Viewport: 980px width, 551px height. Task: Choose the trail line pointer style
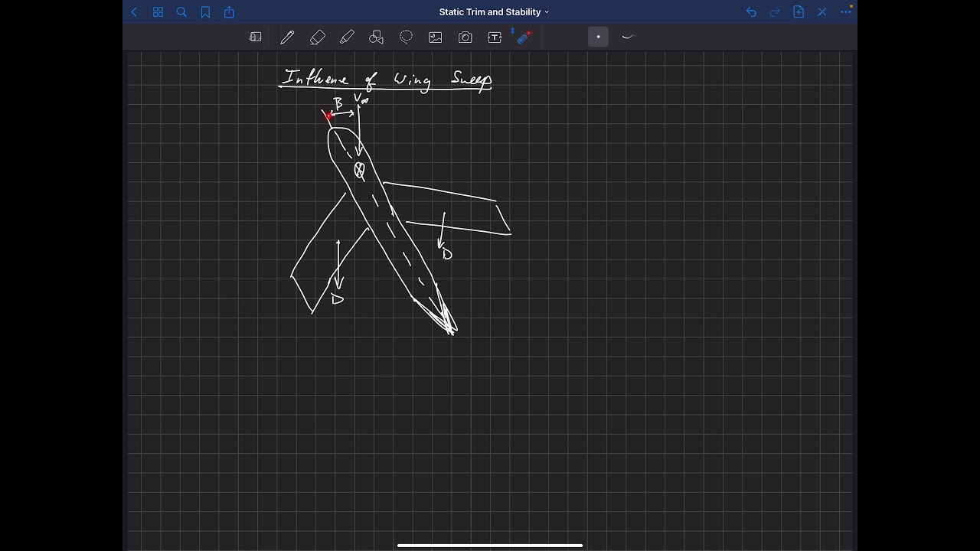pyautogui.click(x=629, y=37)
